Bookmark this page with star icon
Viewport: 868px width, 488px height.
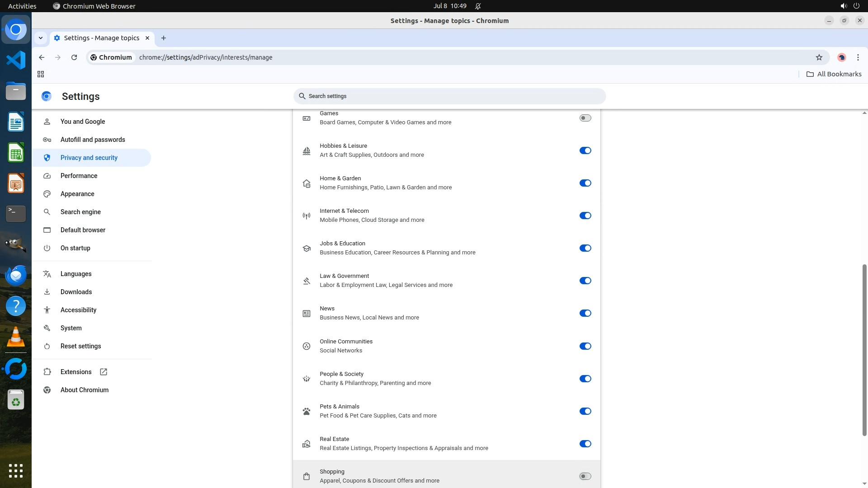pos(819,57)
